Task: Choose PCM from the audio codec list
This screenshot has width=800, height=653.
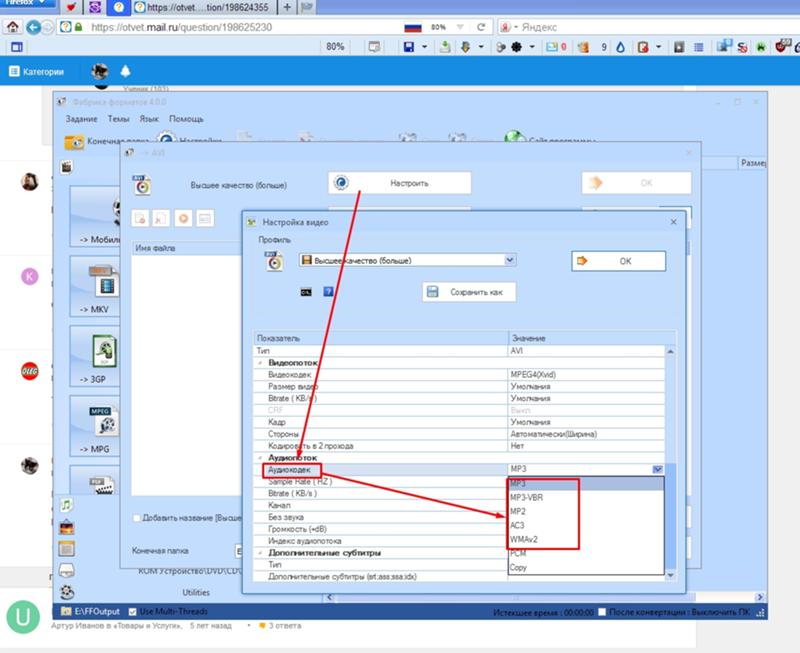Action: click(x=586, y=554)
